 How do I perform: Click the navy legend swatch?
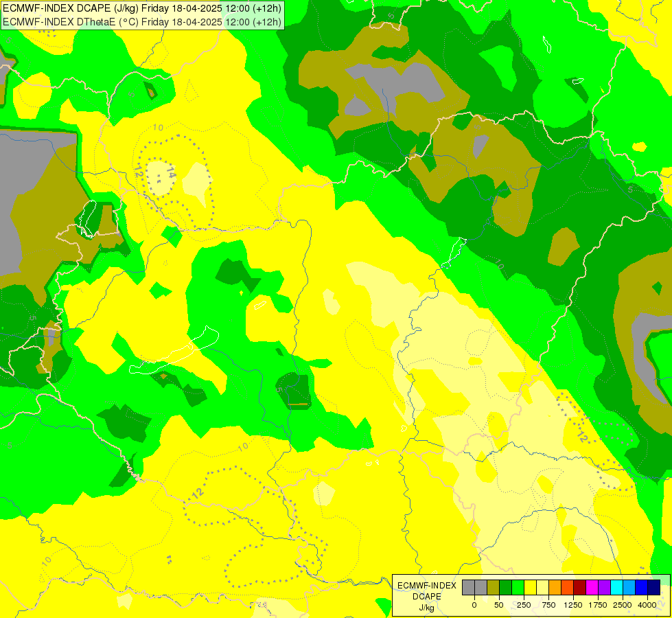pos(654,587)
